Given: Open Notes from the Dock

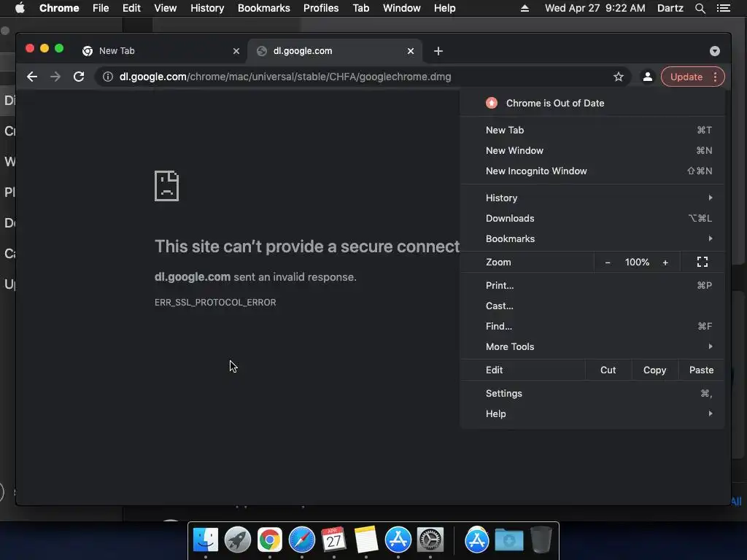Looking at the screenshot, I should pyautogui.click(x=366, y=540).
